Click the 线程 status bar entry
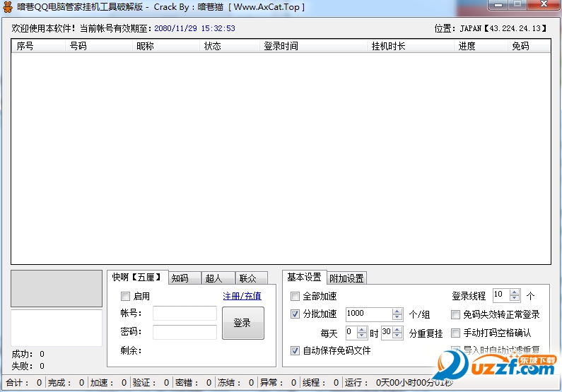Image resolution: width=562 pixels, height=392 pixels. click(320, 383)
